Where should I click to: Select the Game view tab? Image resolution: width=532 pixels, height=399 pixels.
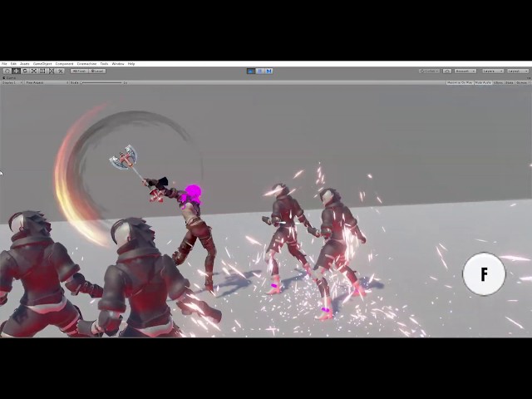click(9, 77)
